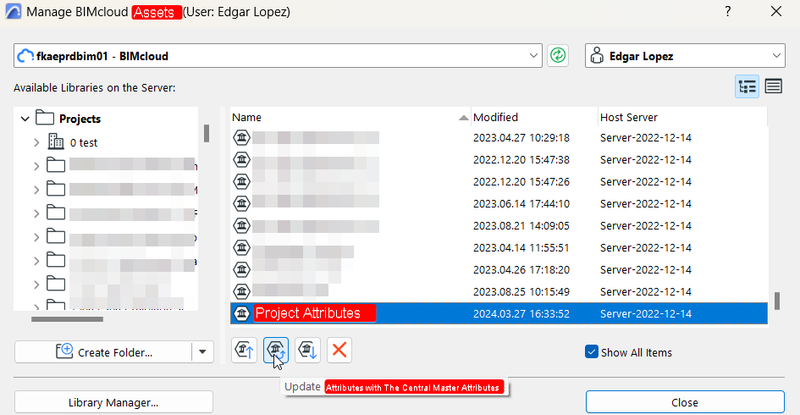
Task: Click library icon of row modified 2023.08.25
Action: tap(242, 291)
